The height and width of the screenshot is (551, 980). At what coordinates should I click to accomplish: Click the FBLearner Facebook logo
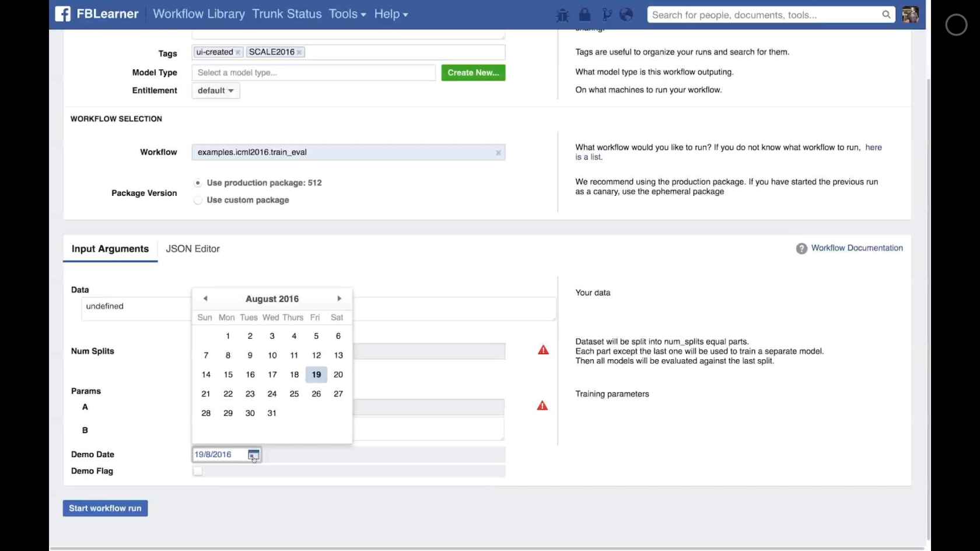pyautogui.click(x=62, y=13)
